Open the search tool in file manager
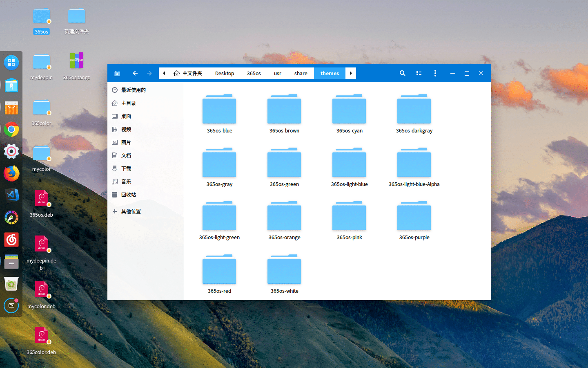Image resolution: width=588 pixels, height=368 pixels. [x=402, y=73]
